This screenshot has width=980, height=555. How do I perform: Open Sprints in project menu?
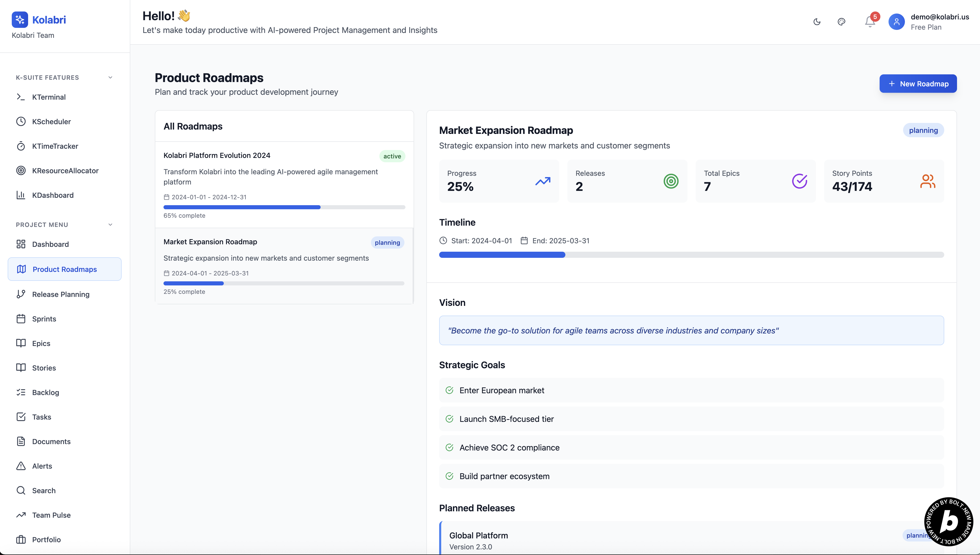(44, 319)
